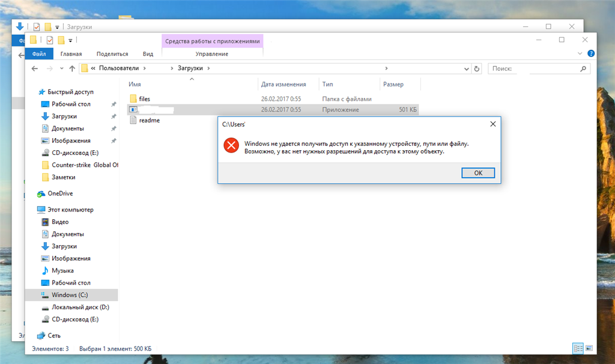Close the C:\Users error dialog
This screenshot has height=364, width=615.
pos(493,124)
